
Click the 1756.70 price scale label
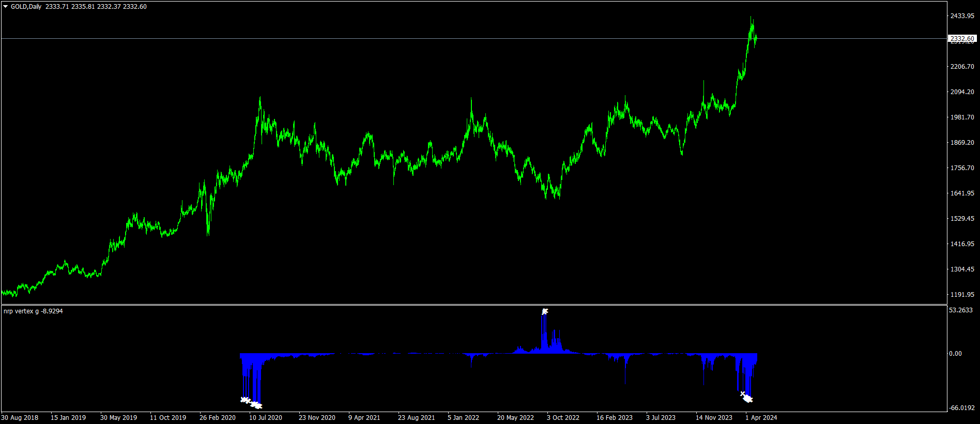pyautogui.click(x=962, y=168)
